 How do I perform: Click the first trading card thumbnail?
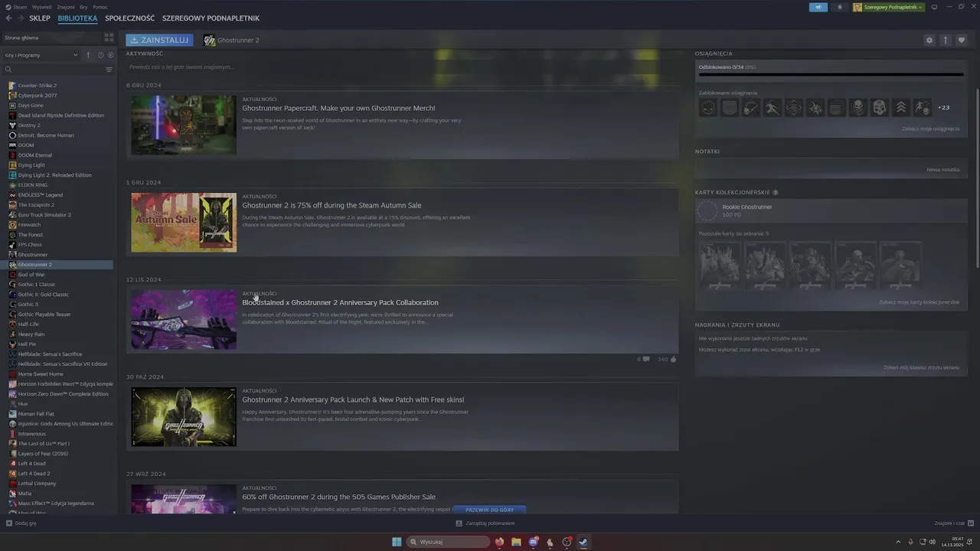(x=720, y=265)
